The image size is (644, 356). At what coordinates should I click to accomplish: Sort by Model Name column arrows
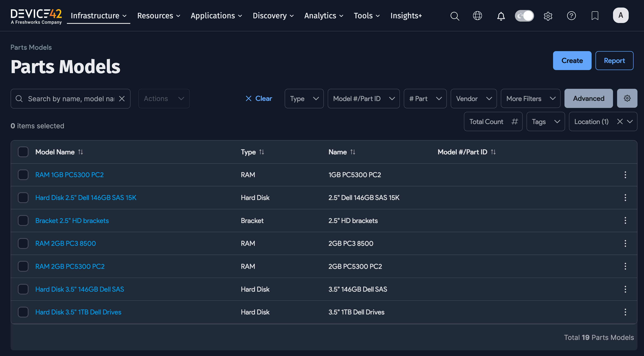tap(81, 152)
